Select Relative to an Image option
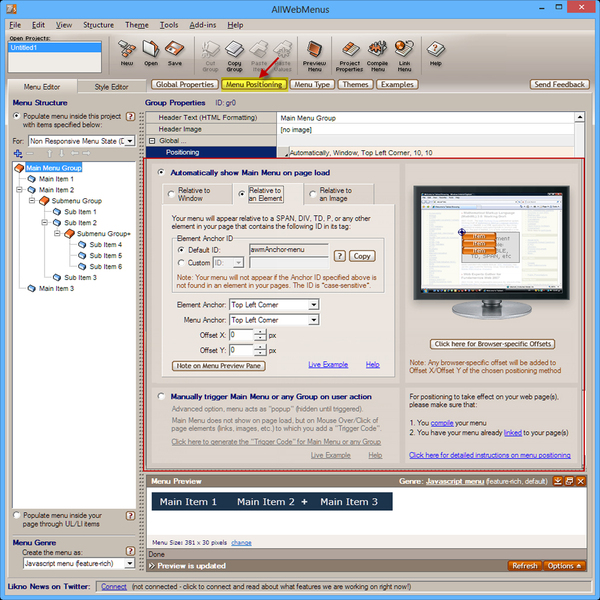600x600 pixels. (313, 194)
